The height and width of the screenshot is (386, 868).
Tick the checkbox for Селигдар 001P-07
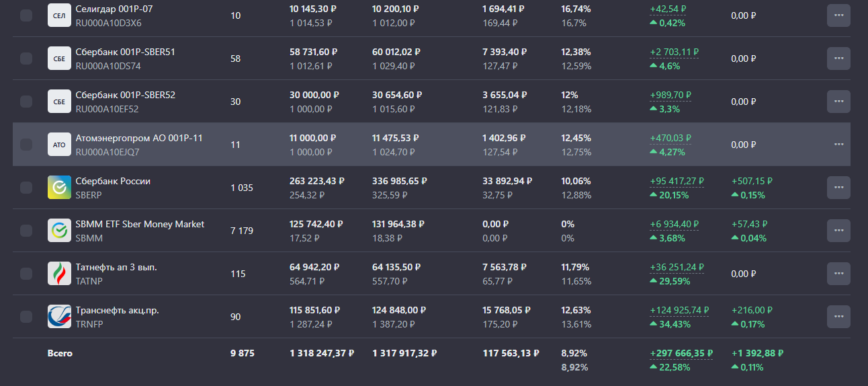[x=26, y=15]
